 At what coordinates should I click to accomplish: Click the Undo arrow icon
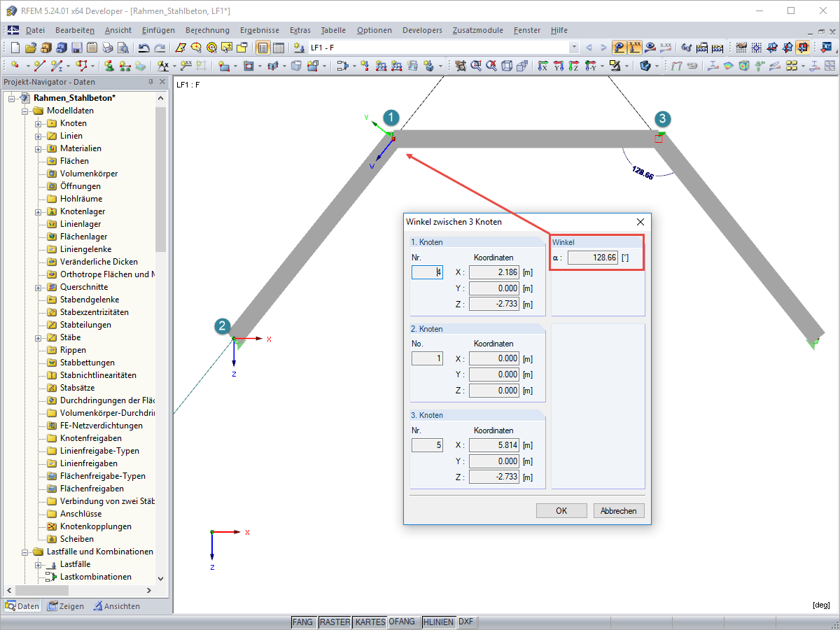click(143, 48)
